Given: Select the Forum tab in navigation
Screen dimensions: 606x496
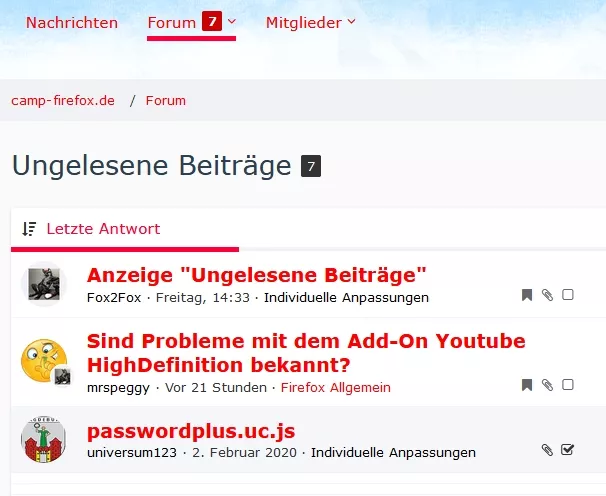Looking at the screenshot, I should click(172, 22).
